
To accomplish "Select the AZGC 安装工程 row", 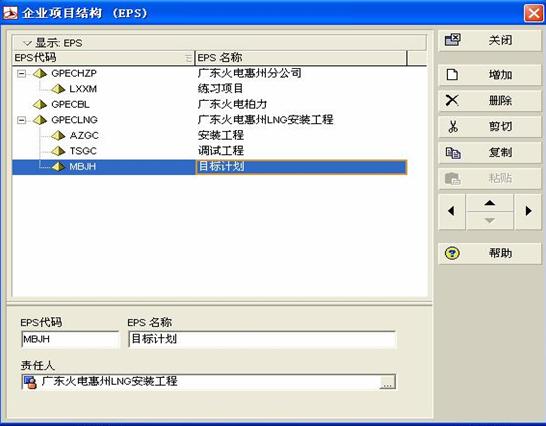I will point(210,135).
